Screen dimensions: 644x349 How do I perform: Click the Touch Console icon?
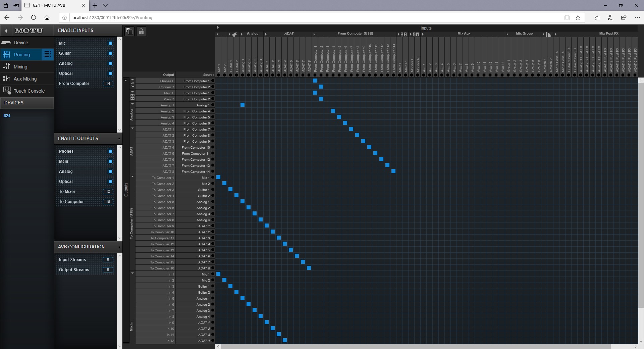(x=7, y=90)
